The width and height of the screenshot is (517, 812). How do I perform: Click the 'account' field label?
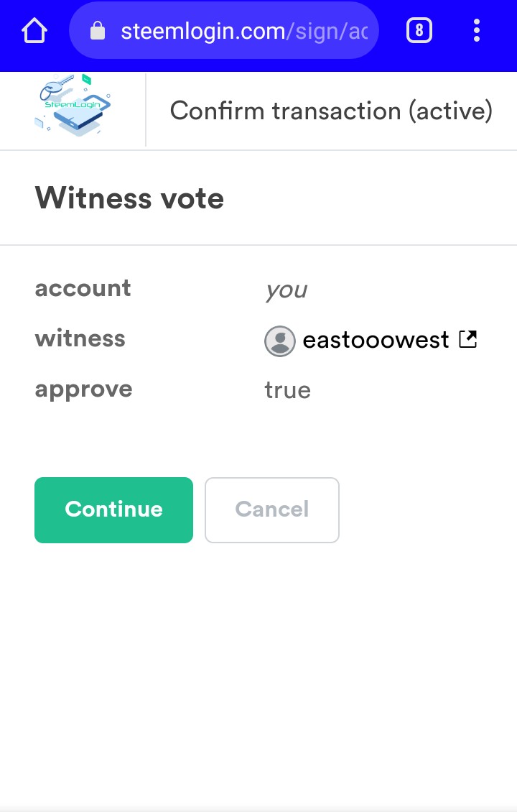point(83,288)
